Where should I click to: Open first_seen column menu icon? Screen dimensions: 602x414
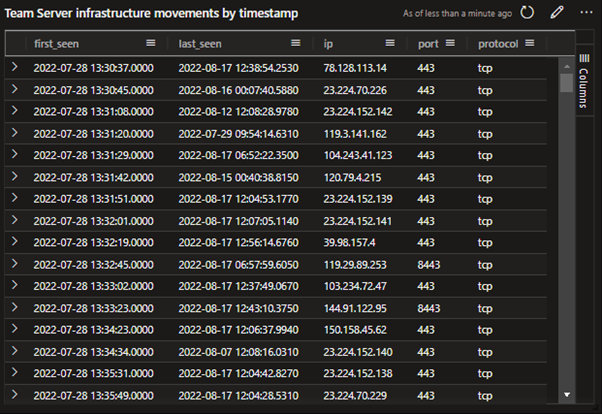pyautogui.click(x=151, y=43)
